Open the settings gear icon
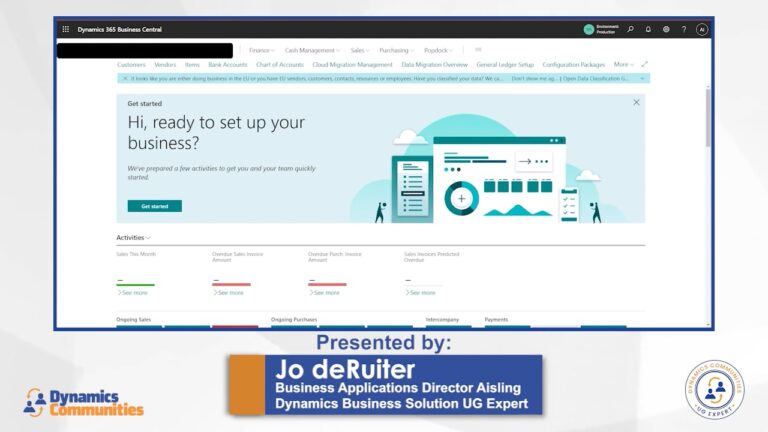 pos(666,29)
